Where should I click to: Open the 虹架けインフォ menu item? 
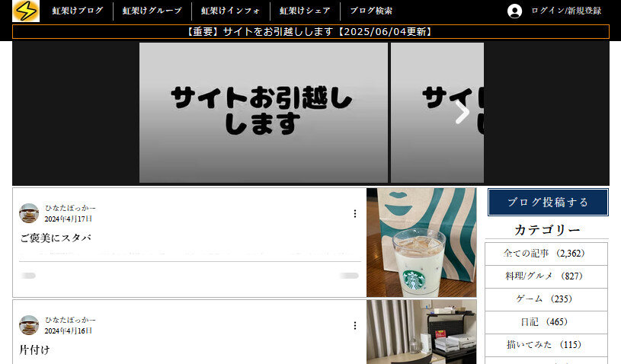231,11
